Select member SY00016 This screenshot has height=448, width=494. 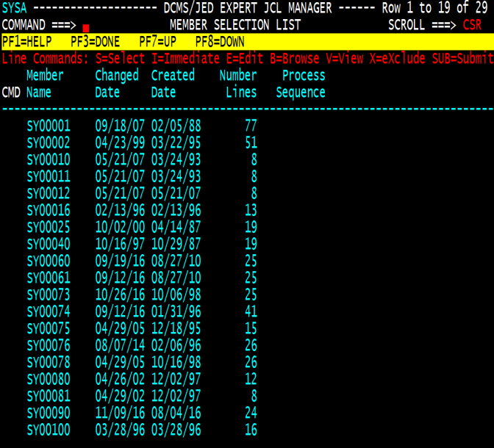point(49,210)
